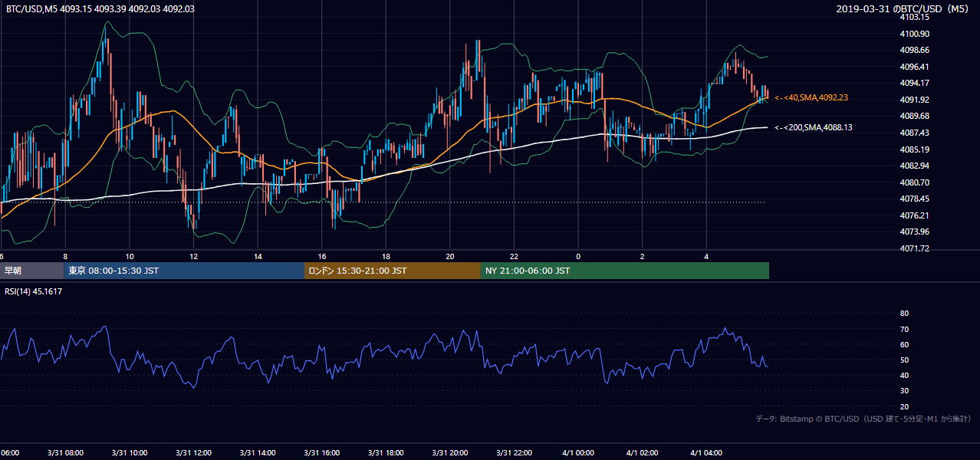Click price axis value 4098.66

pyautogui.click(x=915, y=50)
